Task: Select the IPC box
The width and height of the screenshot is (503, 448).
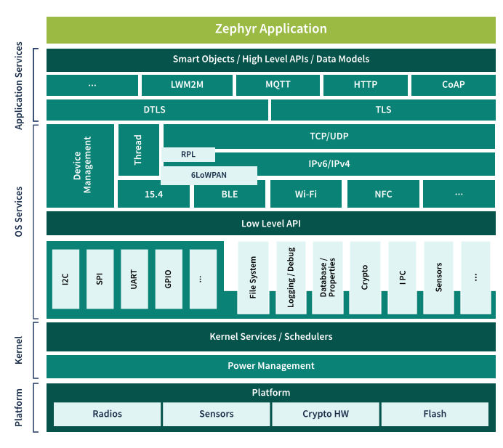Action: coord(402,277)
